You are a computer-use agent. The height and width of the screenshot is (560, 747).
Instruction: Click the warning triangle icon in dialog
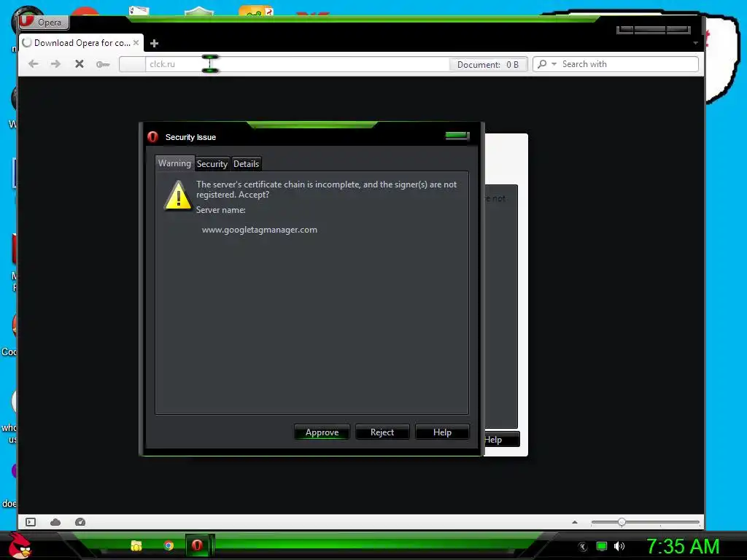(178, 195)
